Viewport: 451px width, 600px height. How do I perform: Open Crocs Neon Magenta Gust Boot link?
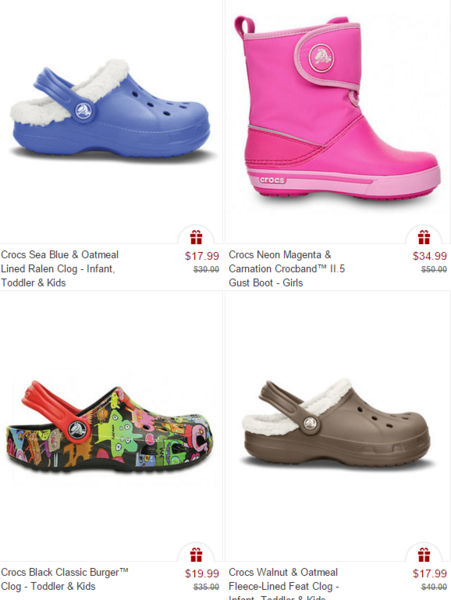pyautogui.click(x=287, y=269)
